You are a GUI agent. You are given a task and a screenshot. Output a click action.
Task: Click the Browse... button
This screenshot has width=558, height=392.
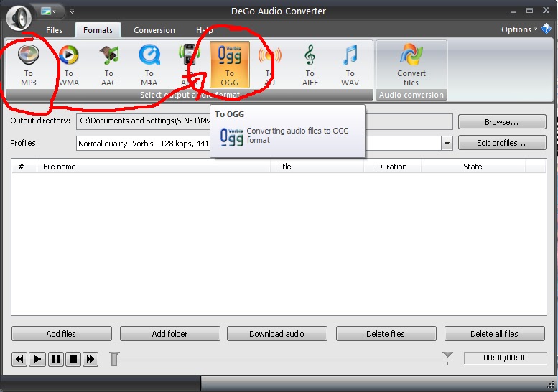(502, 122)
